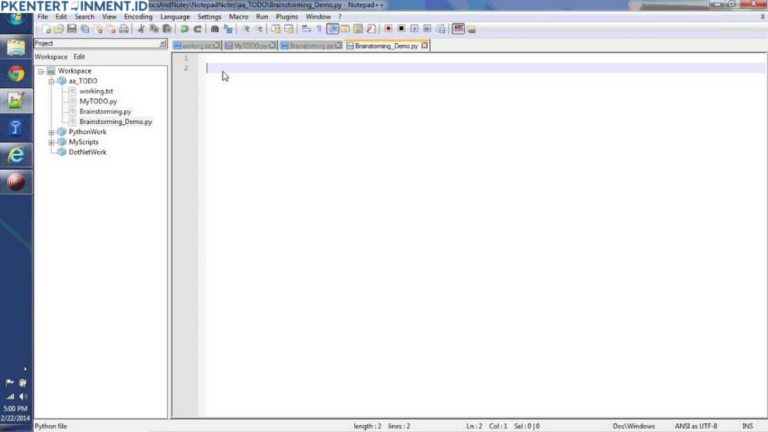Click the ANSI as UTF-8 status entry
The image size is (768, 432).
(x=696, y=426)
